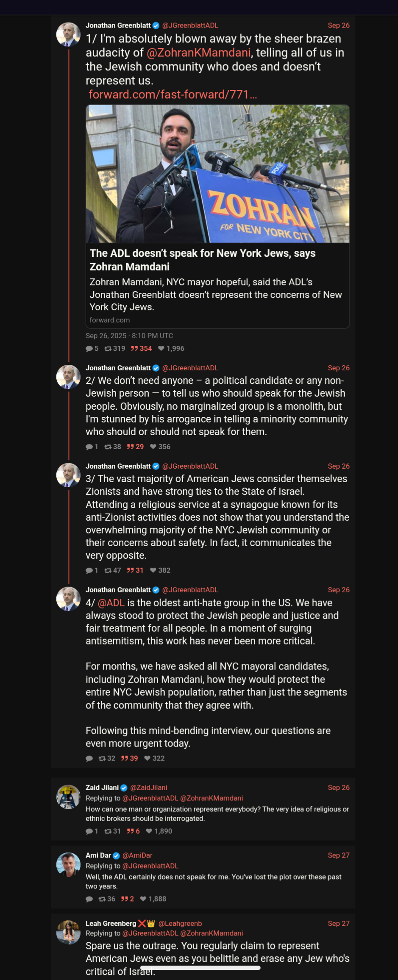
Task: Click the retweet icon showing 319
Action: (108, 349)
